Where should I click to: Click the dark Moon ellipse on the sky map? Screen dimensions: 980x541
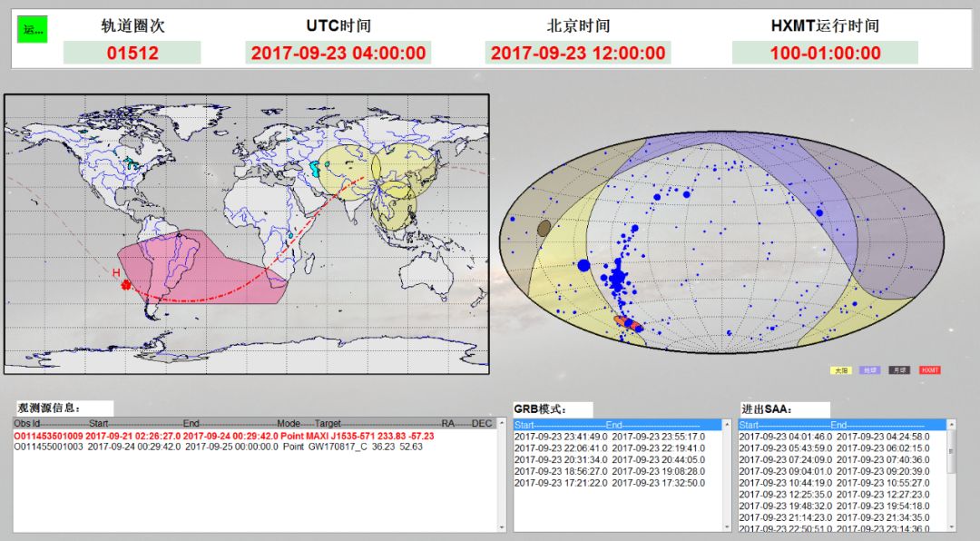[544, 228]
